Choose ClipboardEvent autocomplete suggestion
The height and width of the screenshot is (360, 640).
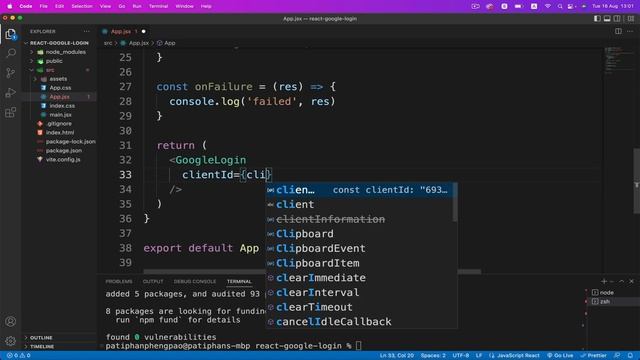click(359, 248)
